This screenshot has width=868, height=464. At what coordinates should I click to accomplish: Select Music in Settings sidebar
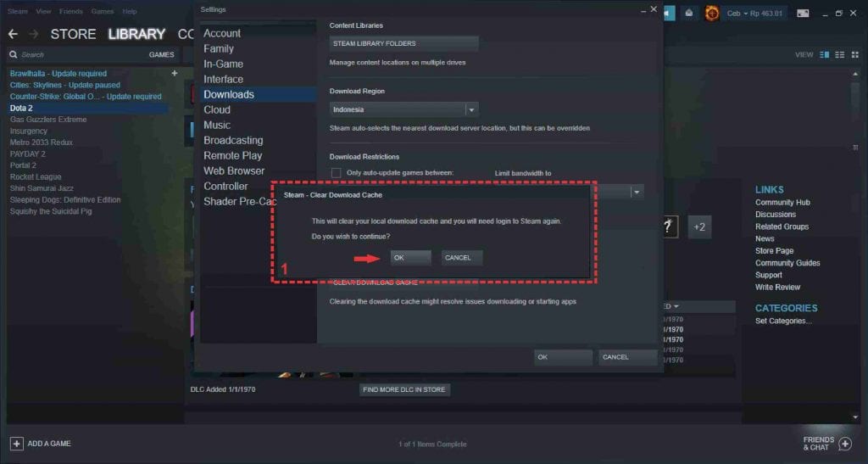[x=217, y=126]
